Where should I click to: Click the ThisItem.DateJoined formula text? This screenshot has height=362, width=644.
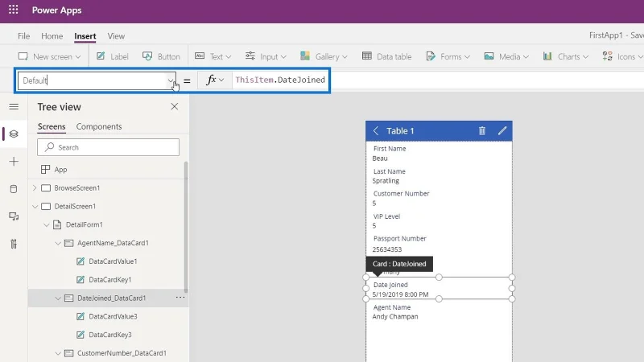coord(280,80)
